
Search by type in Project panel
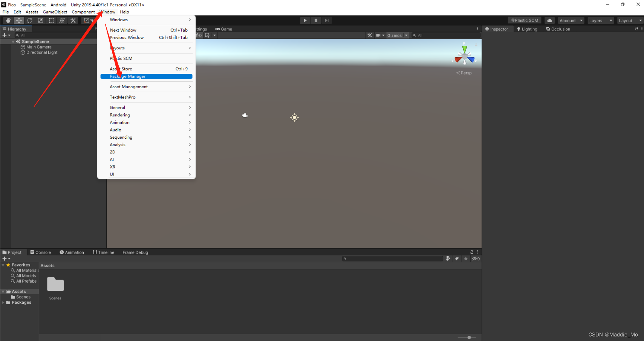(x=448, y=258)
